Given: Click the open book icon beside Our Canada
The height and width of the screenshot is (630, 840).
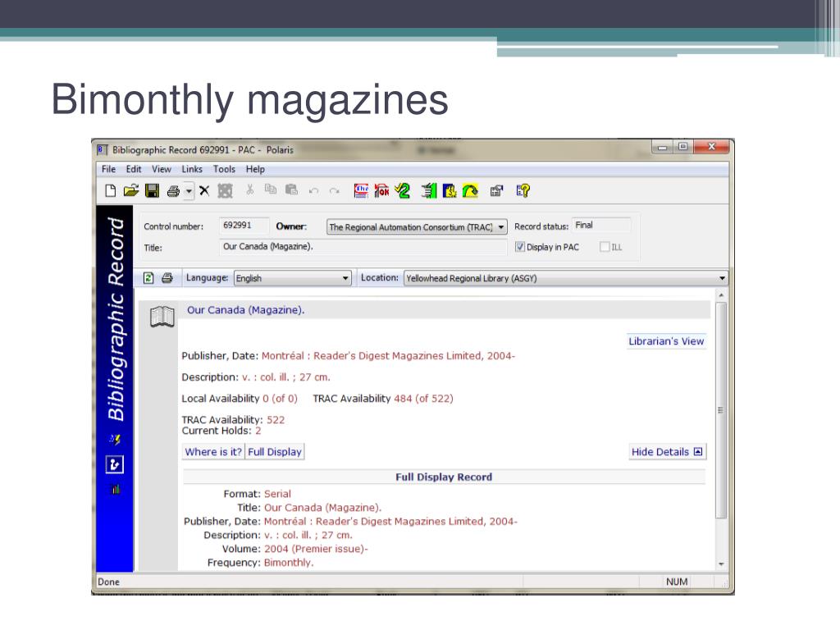Looking at the screenshot, I should click(162, 317).
